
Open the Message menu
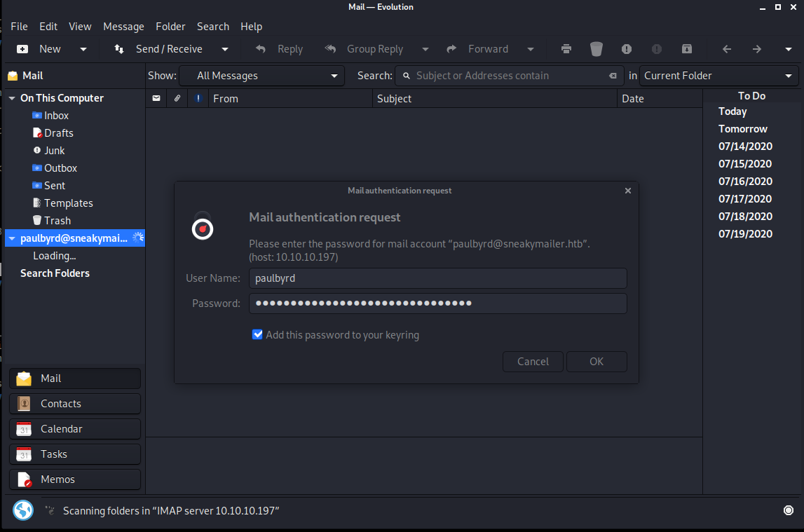[x=123, y=26]
